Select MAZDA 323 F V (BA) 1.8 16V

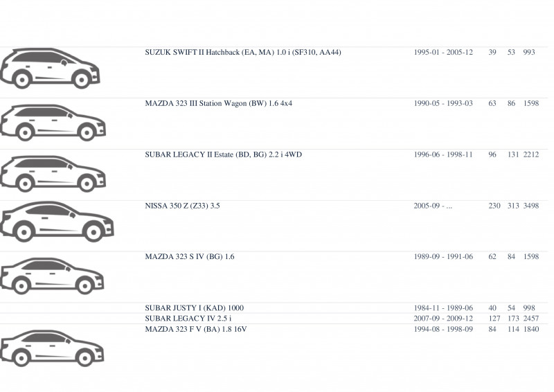[x=196, y=329]
